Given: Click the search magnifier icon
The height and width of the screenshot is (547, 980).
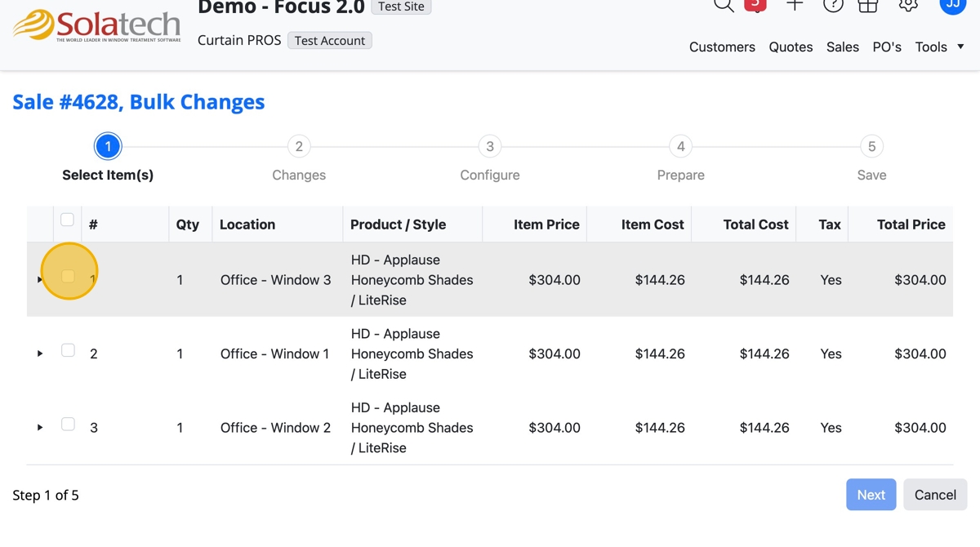Looking at the screenshot, I should [724, 5].
